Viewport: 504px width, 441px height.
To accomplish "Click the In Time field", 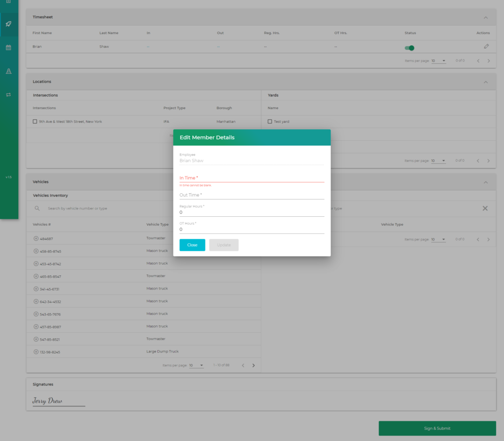I will pos(252,177).
